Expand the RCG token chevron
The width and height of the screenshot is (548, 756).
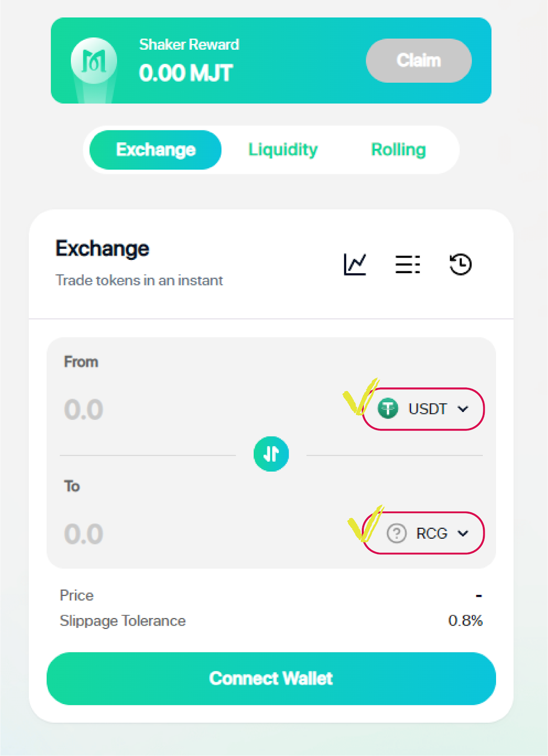tap(463, 533)
